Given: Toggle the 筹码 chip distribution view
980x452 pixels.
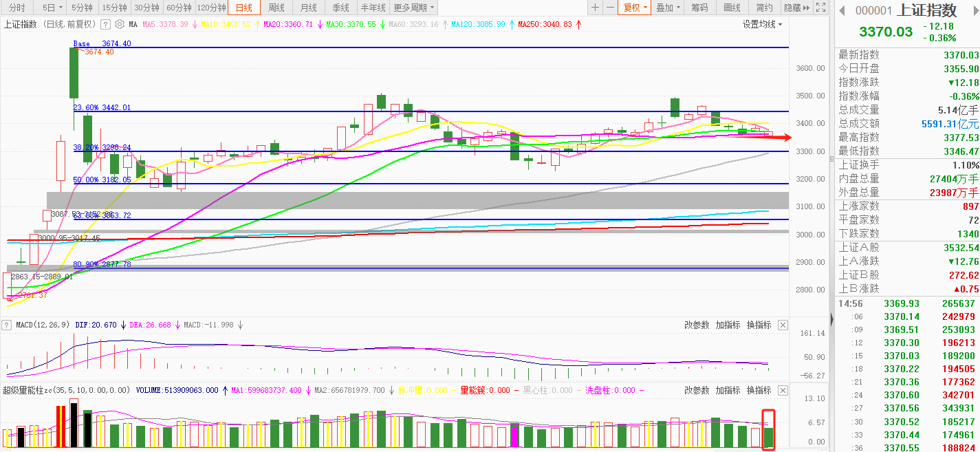Looking at the screenshot, I should click(x=699, y=8).
